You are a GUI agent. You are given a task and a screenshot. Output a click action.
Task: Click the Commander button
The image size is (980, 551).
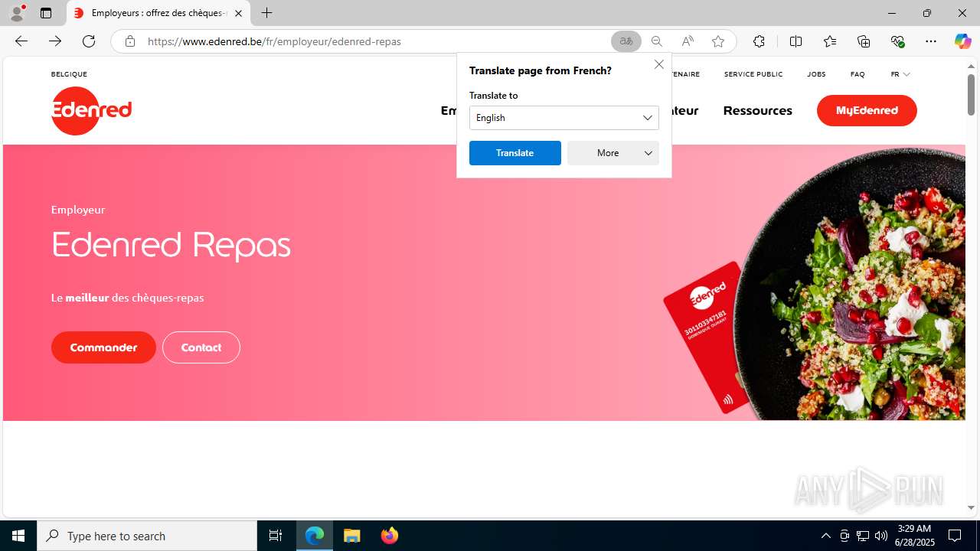pyautogui.click(x=103, y=347)
